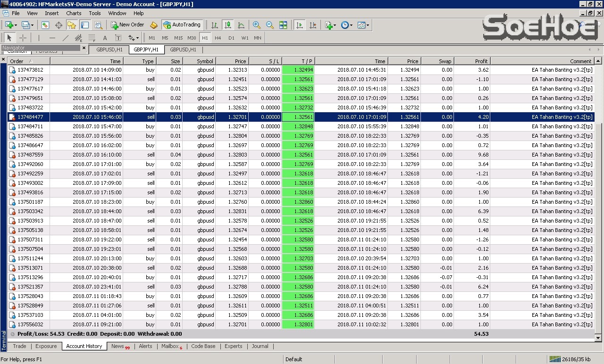The height and width of the screenshot is (364, 604).
Task: Open the tile windows icon
Action: [283, 25]
